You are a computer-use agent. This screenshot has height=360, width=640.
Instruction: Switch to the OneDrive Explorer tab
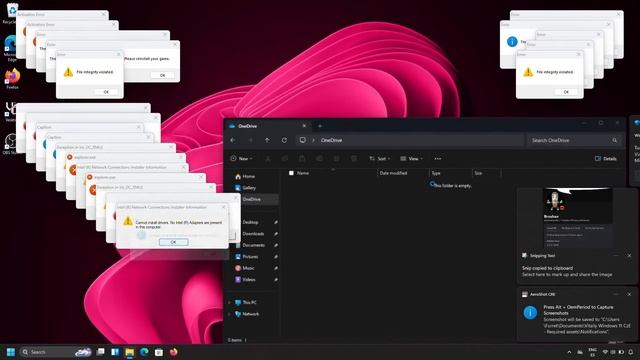267,126
